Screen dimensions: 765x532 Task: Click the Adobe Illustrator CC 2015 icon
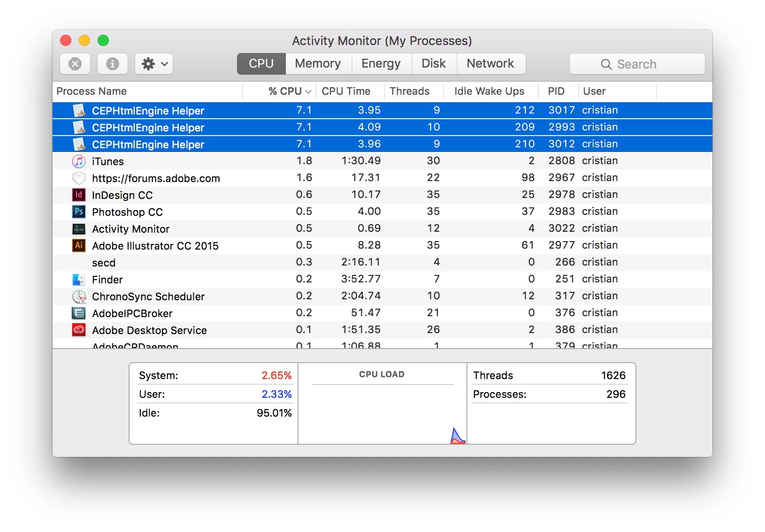[79, 245]
